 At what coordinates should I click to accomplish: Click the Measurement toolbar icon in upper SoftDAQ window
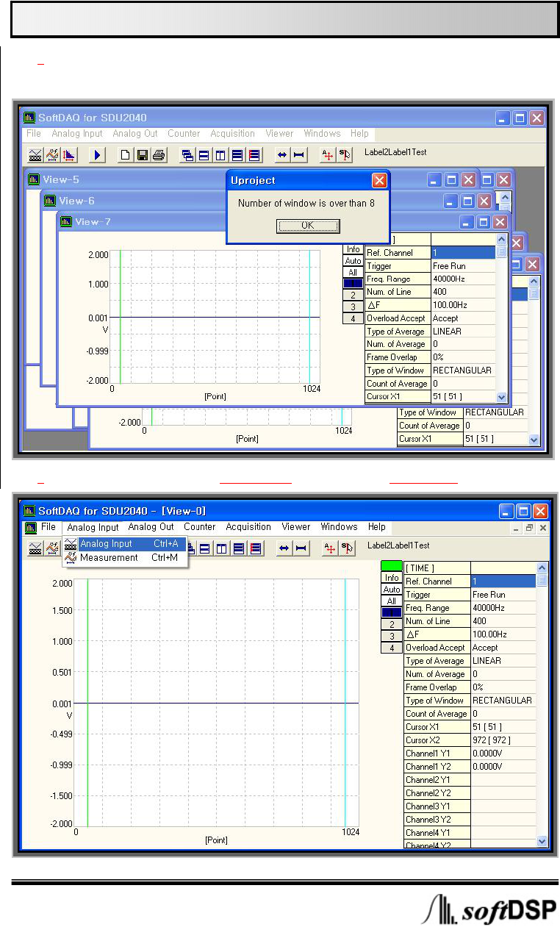tap(52, 154)
